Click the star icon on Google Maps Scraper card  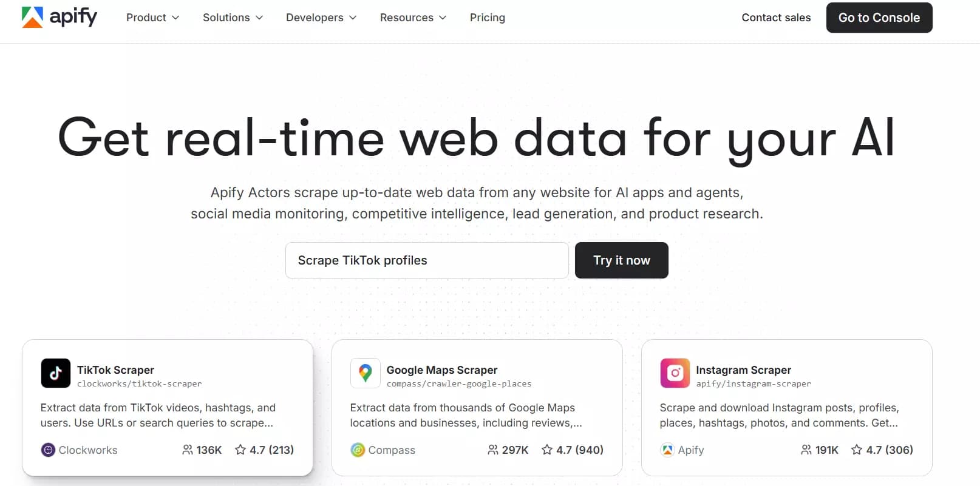pos(547,450)
